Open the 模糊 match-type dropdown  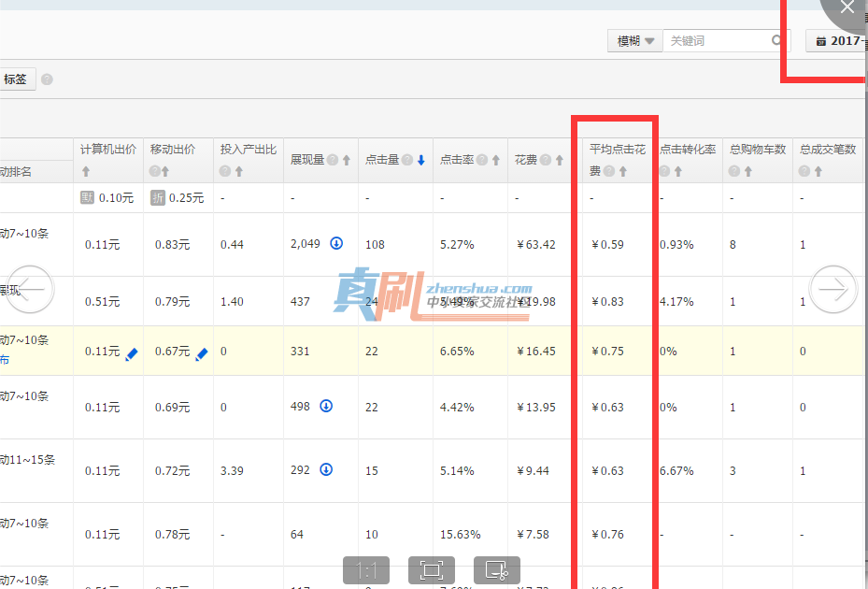click(x=634, y=41)
